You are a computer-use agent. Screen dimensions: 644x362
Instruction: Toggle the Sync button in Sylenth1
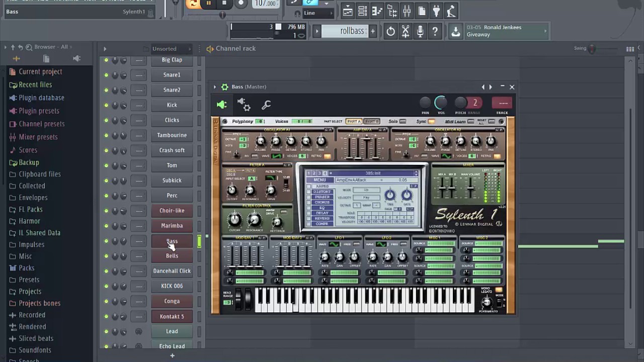tap(431, 122)
